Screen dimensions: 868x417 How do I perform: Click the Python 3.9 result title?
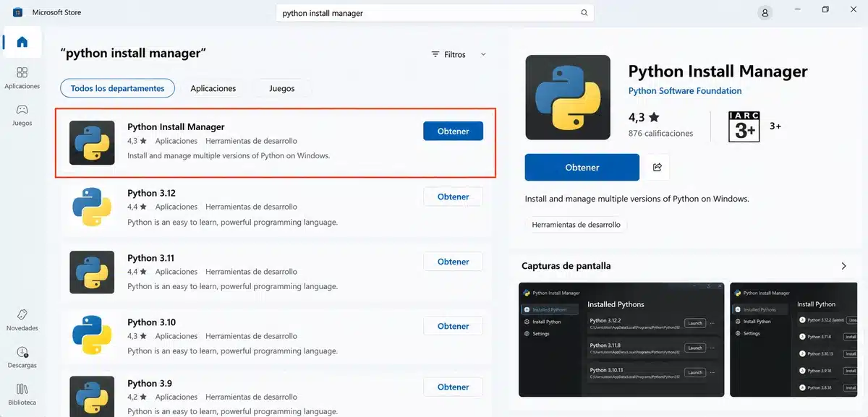pyautogui.click(x=149, y=383)
